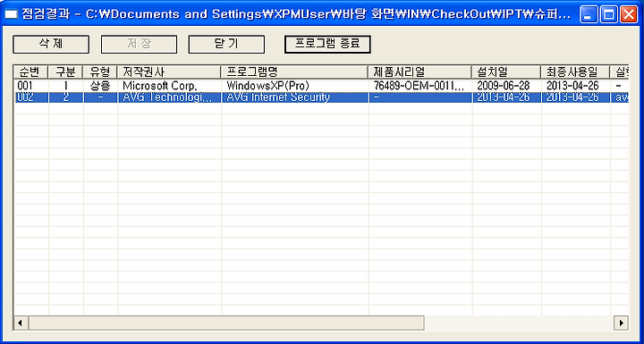
Task: Sort by the 설치일 column header
Action: click(x=506, y=71)
